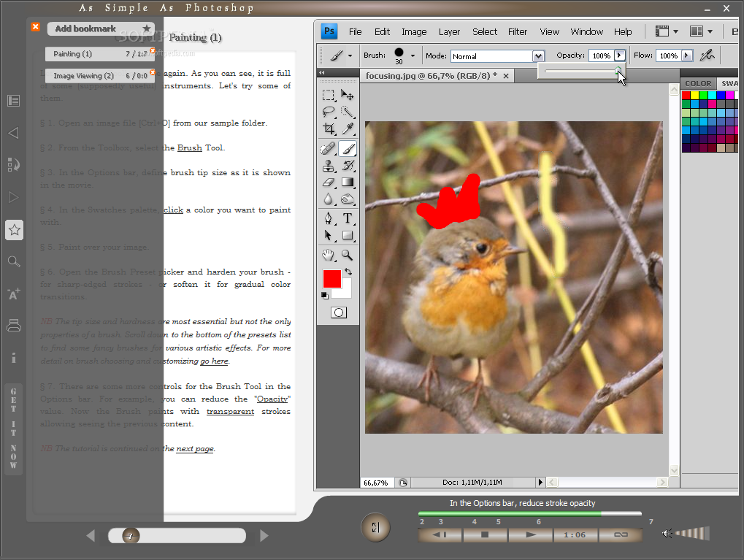Viewport: 744px width, 560px height.
Task: Click the red foreground color swatch
Action: (331, 279)
